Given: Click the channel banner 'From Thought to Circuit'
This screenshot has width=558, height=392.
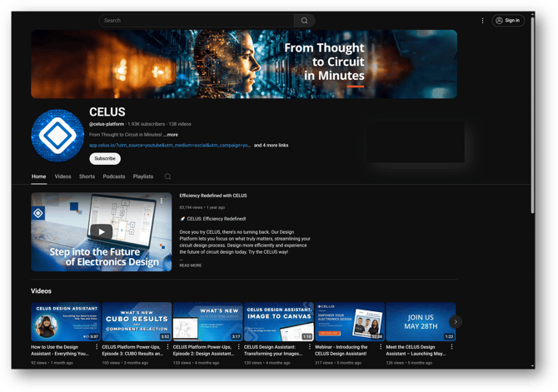Looking at the screenshot, I should click(244, 64).
